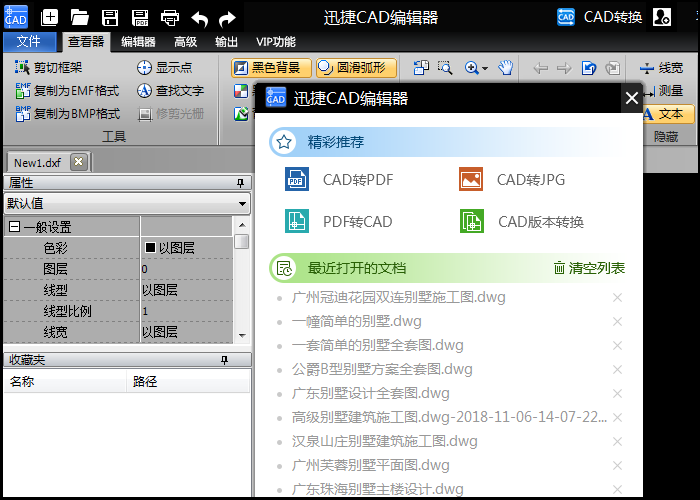
Task: Switch to the 输出 tab
Action: [226, 42]
